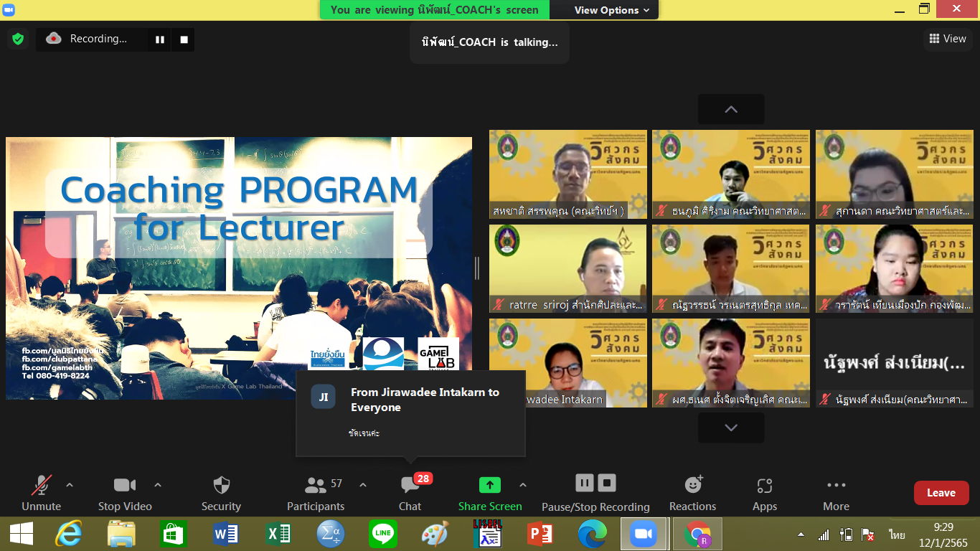
Task: Open the LINE app in the taskbar
Action: click(x=382, y=534)
